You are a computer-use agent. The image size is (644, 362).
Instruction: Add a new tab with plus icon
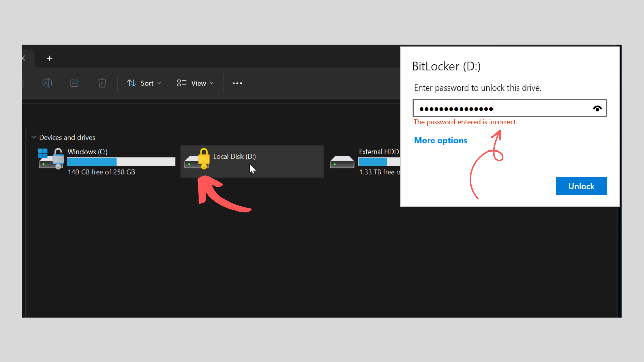50,59
